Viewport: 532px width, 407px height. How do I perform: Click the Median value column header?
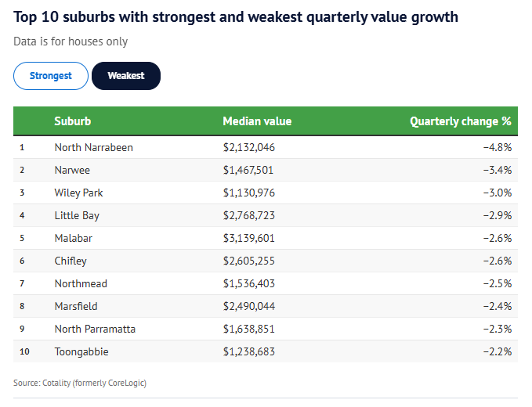pyautogui.click(x=257, y=121)
